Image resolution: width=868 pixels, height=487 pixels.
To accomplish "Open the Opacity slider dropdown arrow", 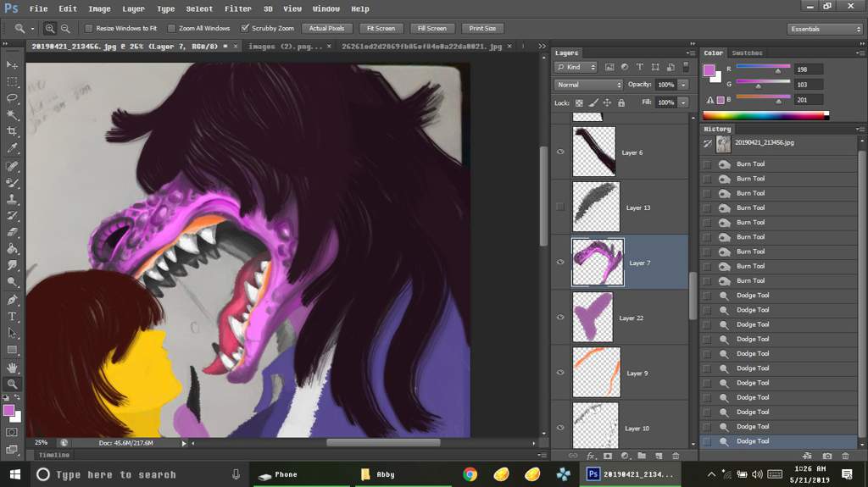I will [x=684, y=85].
